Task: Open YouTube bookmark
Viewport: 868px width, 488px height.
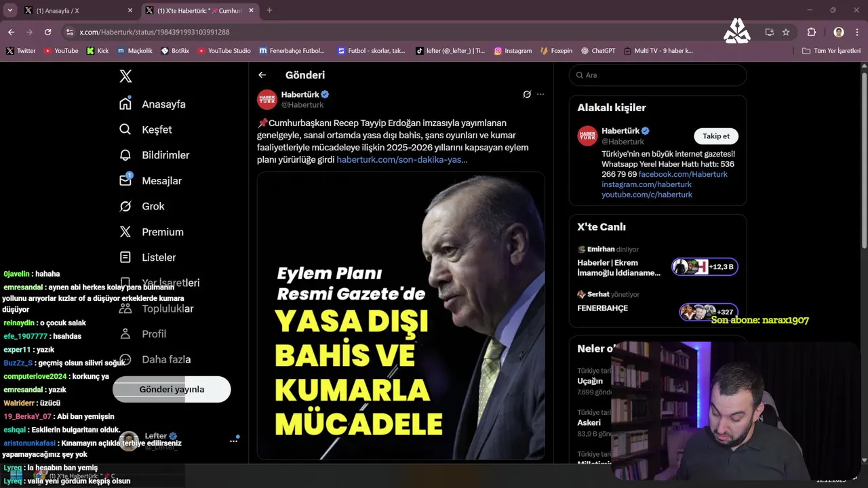Action: tap(61, 51)
